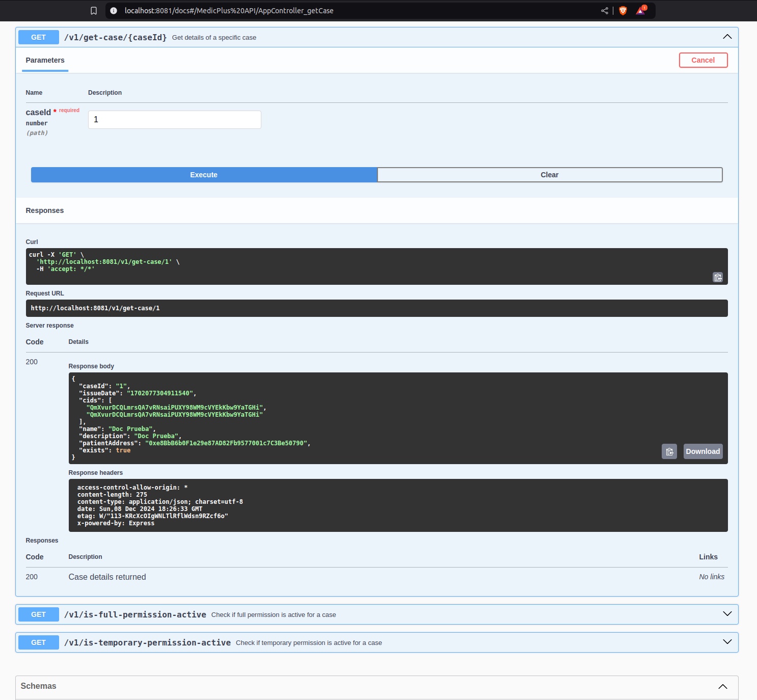Click the "Response headers" label
Image resolution: width=757 pixels, height=700 pixels.
click(96, 473)
